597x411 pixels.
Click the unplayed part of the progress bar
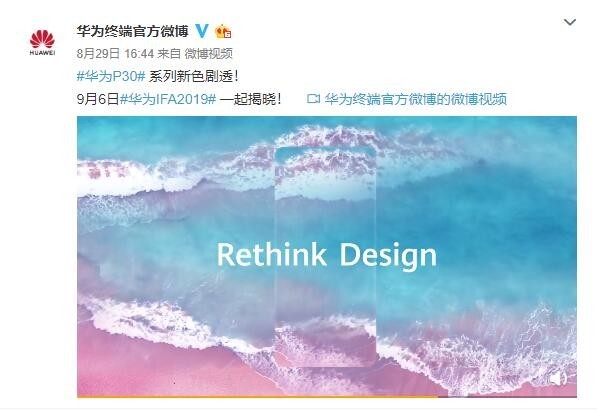pyautogui.click(x=507, y=397)
